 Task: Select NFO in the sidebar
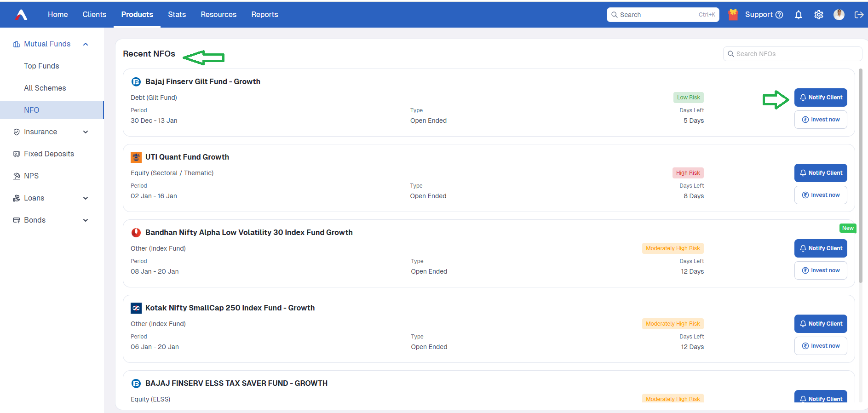pos(52,110)
